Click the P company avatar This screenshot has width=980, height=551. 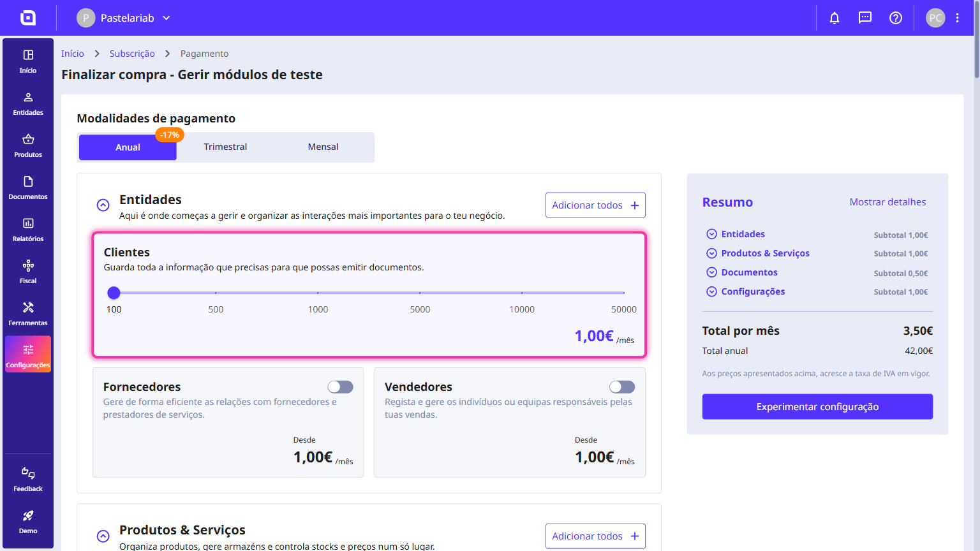tap(86, 18)
